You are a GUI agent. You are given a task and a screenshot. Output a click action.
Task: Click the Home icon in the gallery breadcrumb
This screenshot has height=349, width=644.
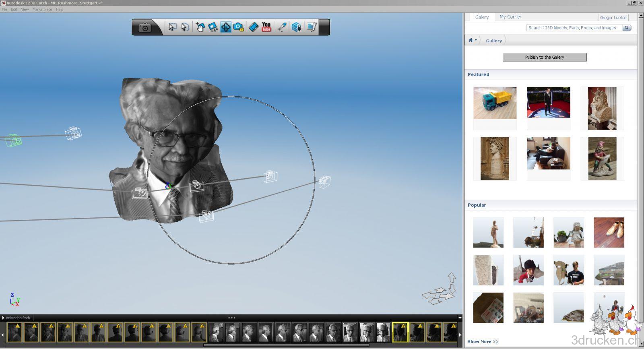(x=471, y=40)
